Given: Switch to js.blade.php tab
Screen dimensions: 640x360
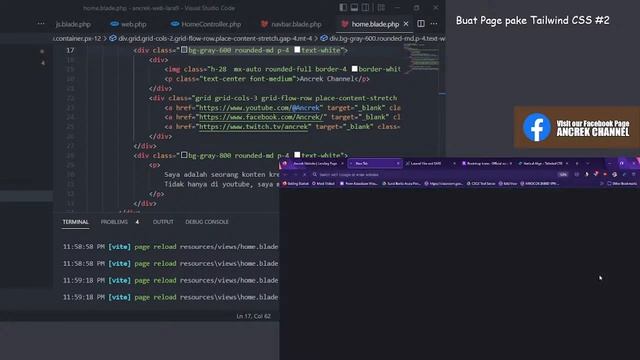Looking at the screenshot, I should point(73,24).
